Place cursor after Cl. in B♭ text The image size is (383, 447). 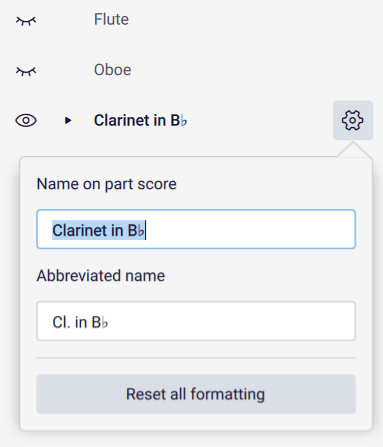[109, 322]
